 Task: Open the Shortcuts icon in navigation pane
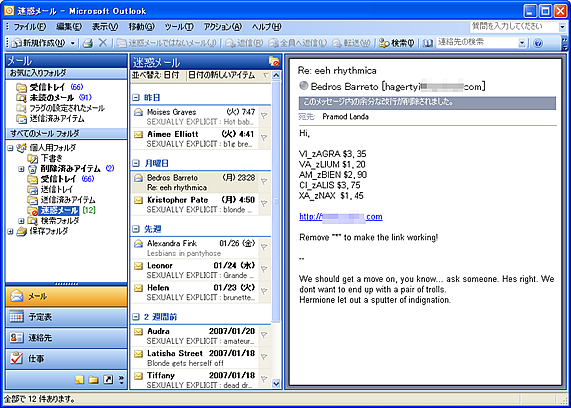[108, 380]
